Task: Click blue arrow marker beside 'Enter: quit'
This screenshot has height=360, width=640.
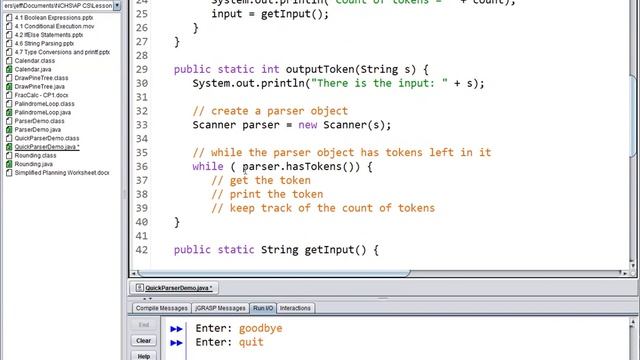Action: point(176,342)
